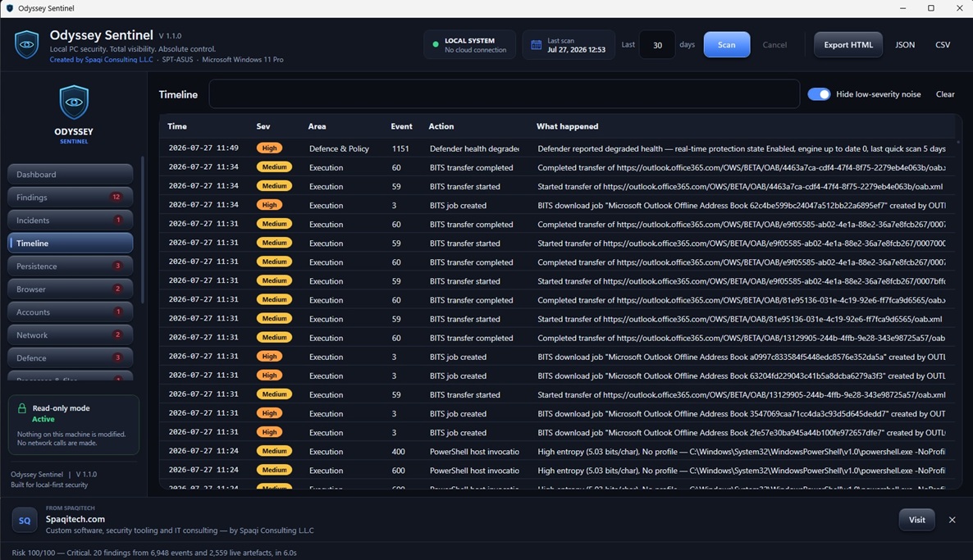This screenshot has height=560, width=973.
Task: Click the SQ Spaqitech badge icon
Action: pos(24,520)
